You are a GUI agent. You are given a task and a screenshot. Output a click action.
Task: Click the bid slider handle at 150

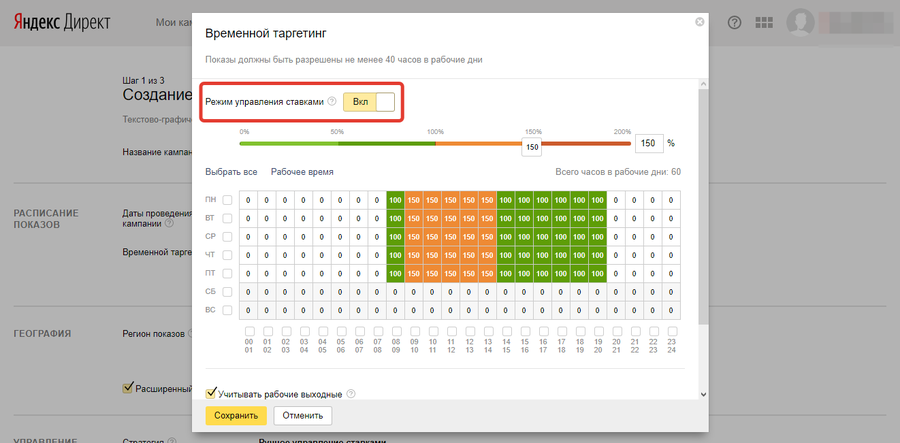[x=532, y=147]
